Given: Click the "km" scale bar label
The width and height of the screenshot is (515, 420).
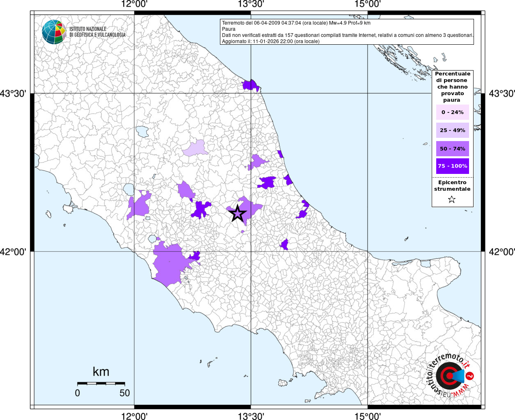Looking at the screenshot, I should tap(101, 372).
